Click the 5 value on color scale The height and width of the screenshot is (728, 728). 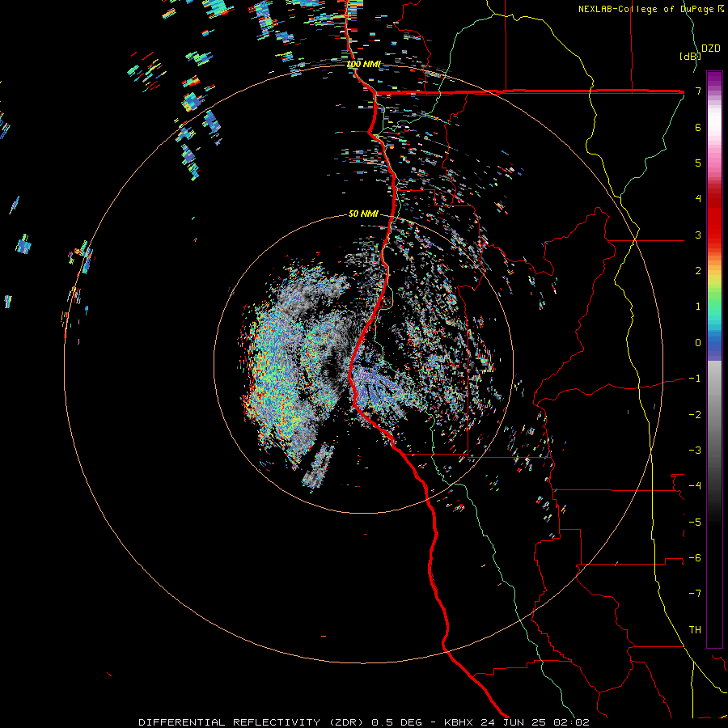click(698, 163)
